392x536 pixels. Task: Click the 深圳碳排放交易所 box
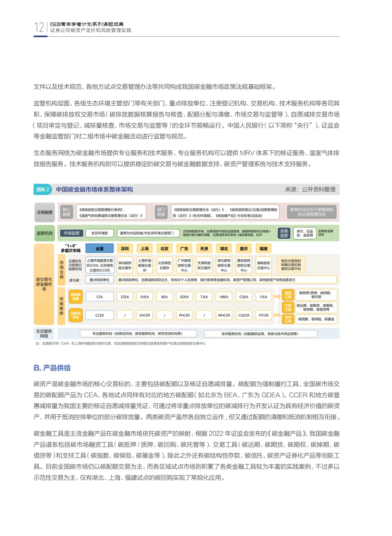pyautogui.click(x=125, y=265)
